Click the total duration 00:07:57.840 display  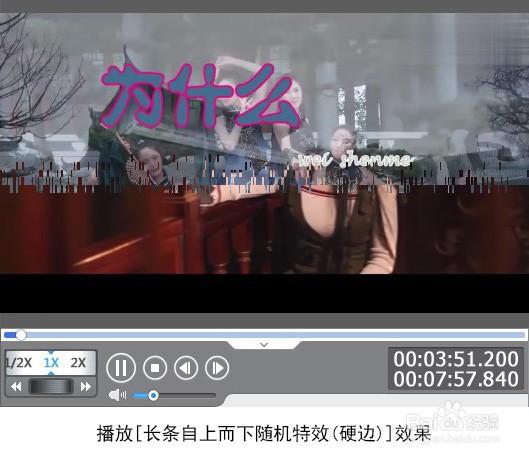point(456,379)
